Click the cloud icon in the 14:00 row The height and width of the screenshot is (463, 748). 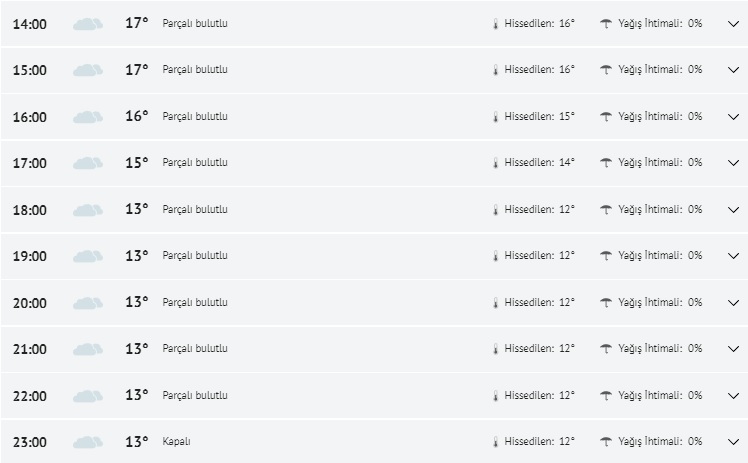88,24
